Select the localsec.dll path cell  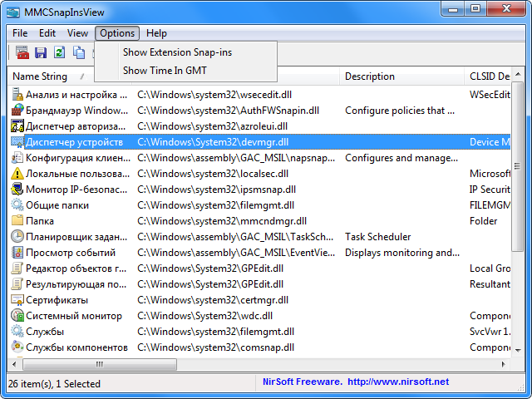(213, 174)
